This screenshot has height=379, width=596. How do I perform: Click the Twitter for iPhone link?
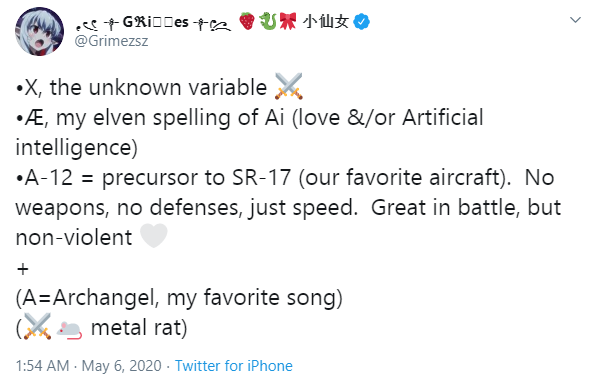[x=234, y=366]
